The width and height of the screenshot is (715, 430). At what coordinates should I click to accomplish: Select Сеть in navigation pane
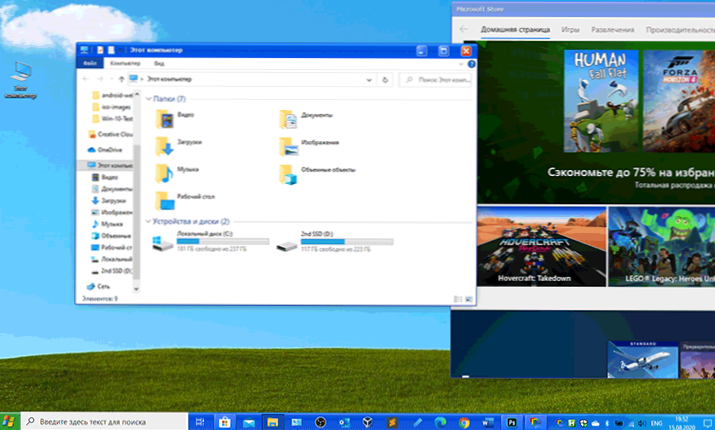(x=99, y=286)
